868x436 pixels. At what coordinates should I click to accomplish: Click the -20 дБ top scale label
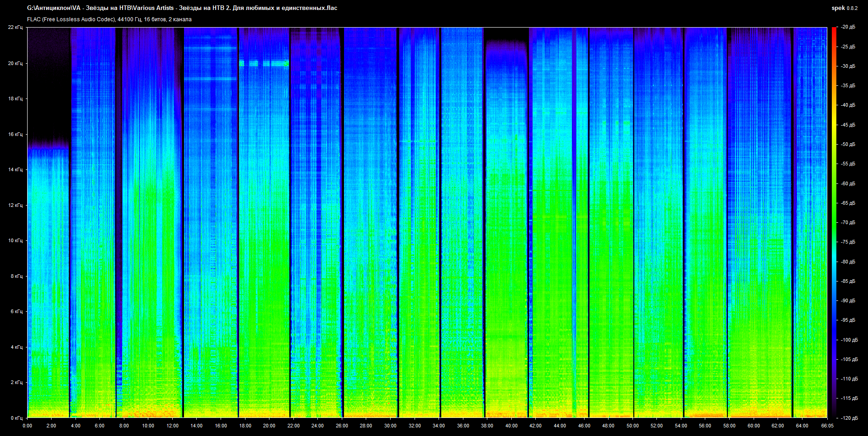coord(848,27)
